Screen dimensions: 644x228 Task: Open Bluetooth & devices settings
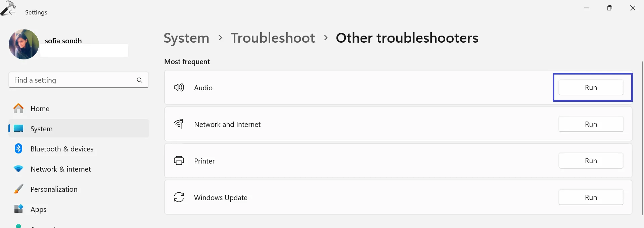click(62, 149)
